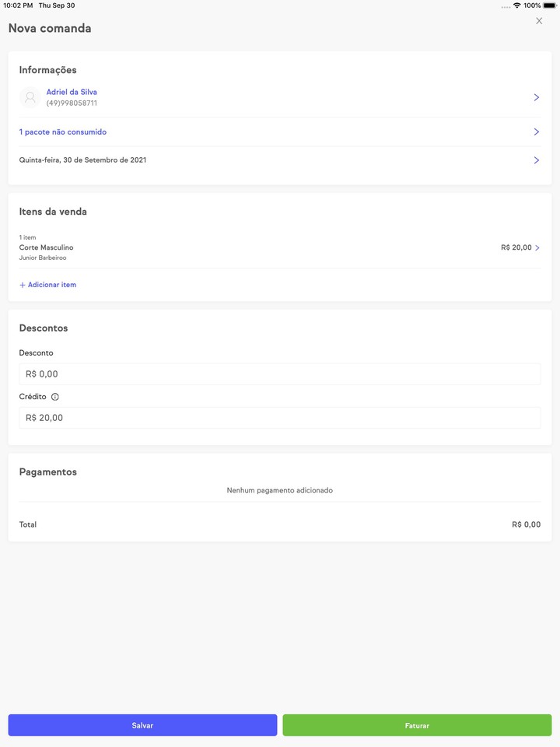The image size is (560, 747).
Task: Open the Adriel da Silva profile link
Action: [71, 91]
